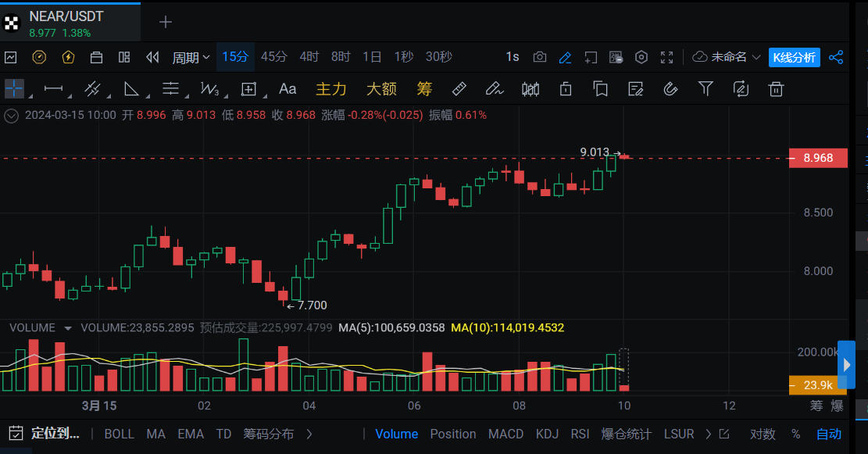Viewport: 868px width, 454px height.
Task: Select the Aa text annotation tool
Action: [x=288, y=89]
